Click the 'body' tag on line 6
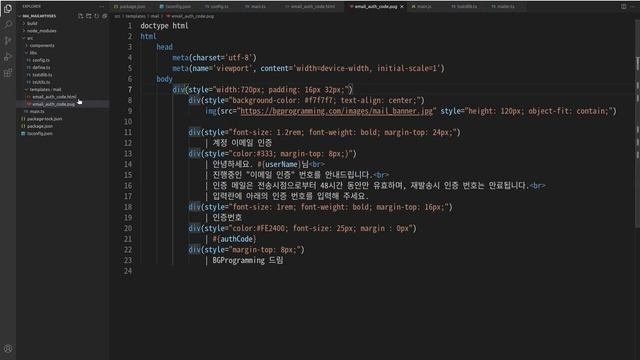 click(164, 79)
